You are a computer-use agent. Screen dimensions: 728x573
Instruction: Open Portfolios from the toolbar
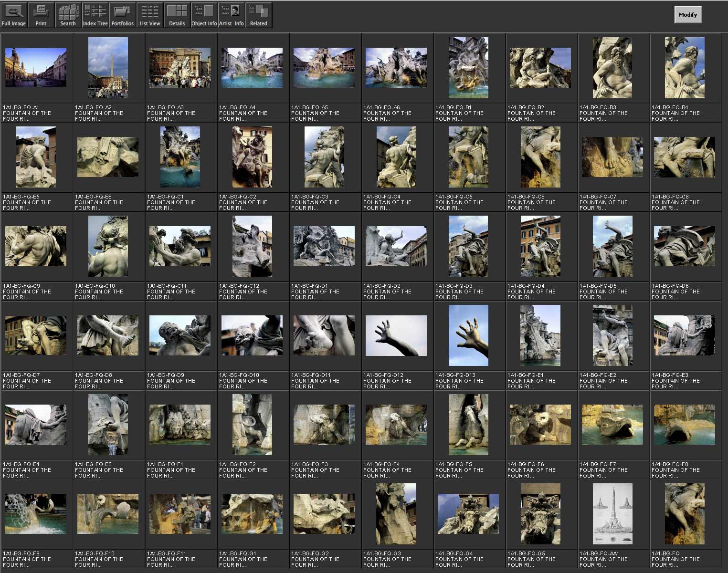point(123,15)
